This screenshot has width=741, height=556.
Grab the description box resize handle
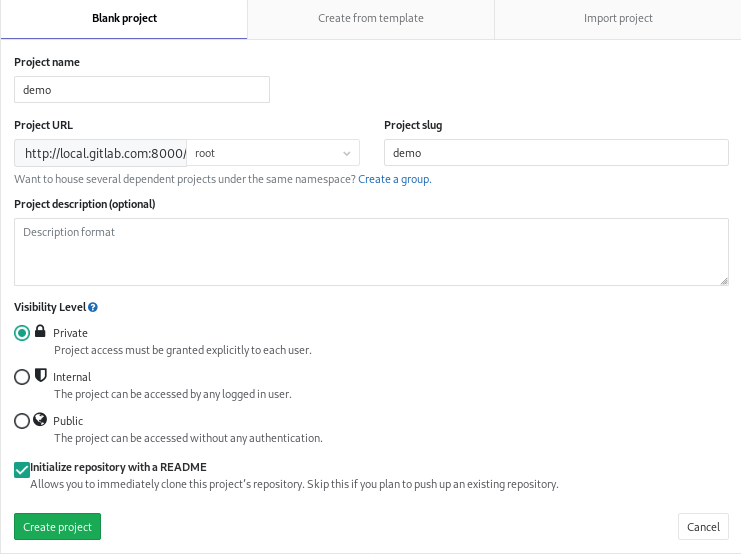point(723,280)
